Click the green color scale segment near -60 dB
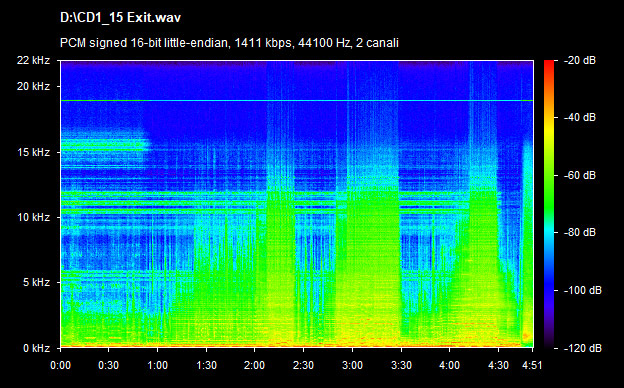The image size is (624, 388). click(549, 175)
